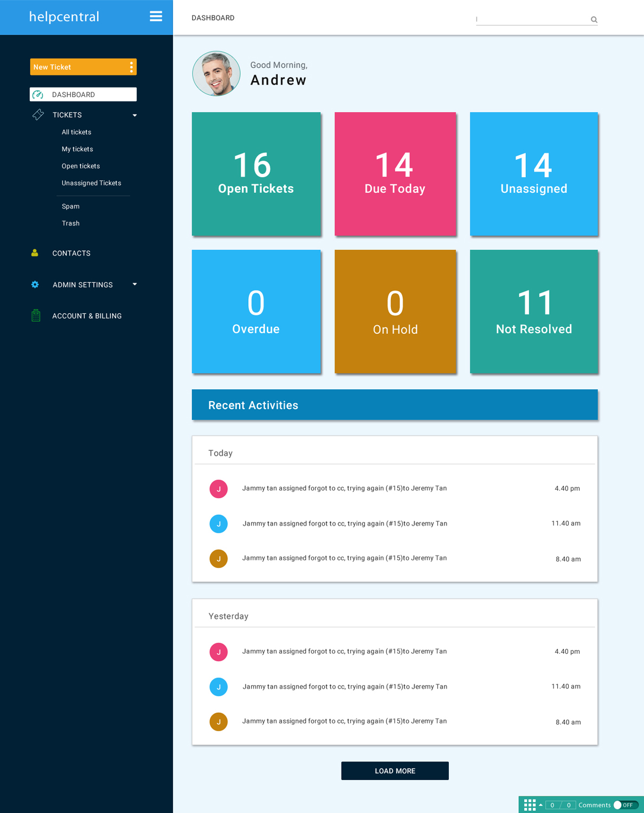Screen dimensions: 644x813
Task: Open Unassigned Tickets in sidebar
Action: [x=92, y=183]
